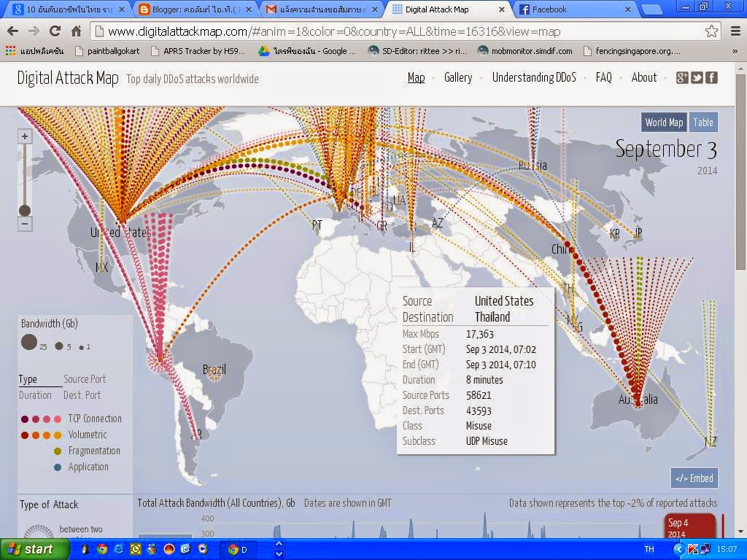Expand hidden system tray icons
The width and height of the screenshot is (747, 560).
(x=679, y=550)
